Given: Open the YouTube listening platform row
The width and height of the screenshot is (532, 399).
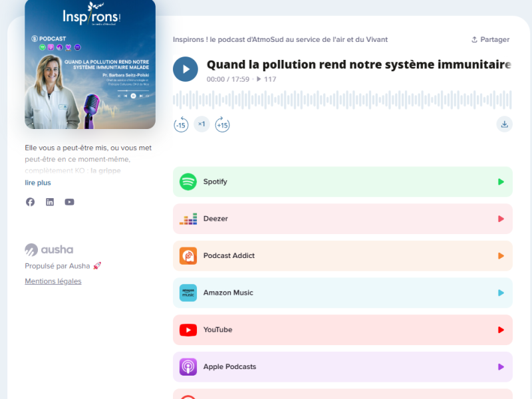Looking at the screenshot, I should click(342, 330).
